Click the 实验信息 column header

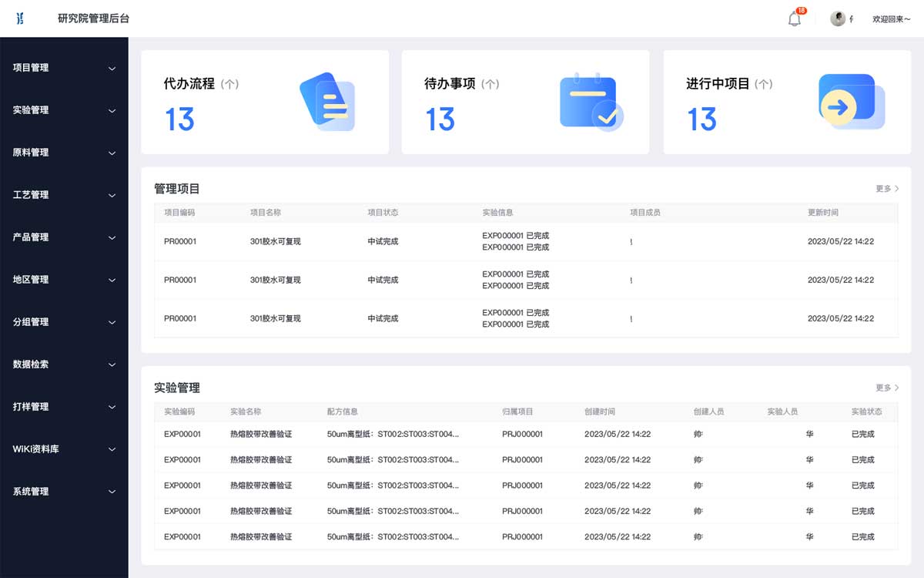click(x=498, y=213)
